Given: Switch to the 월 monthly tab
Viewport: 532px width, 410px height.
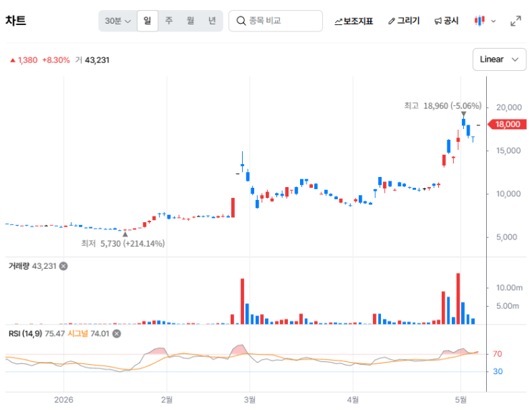Looking at the screenshot, I should point(190,21).
